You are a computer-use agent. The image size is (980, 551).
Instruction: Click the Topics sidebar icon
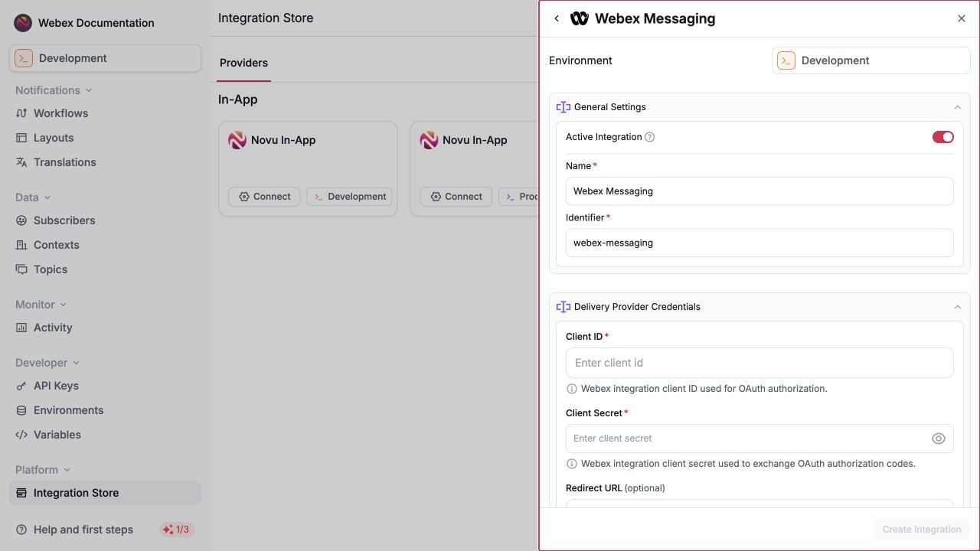(21, 269)
